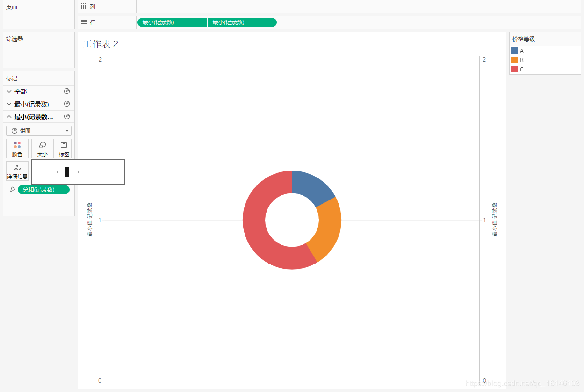The width and height of the screenshot is (584, 392).
Task: Open the 饼图 mark type dropdown
Action: coord(39,131)
